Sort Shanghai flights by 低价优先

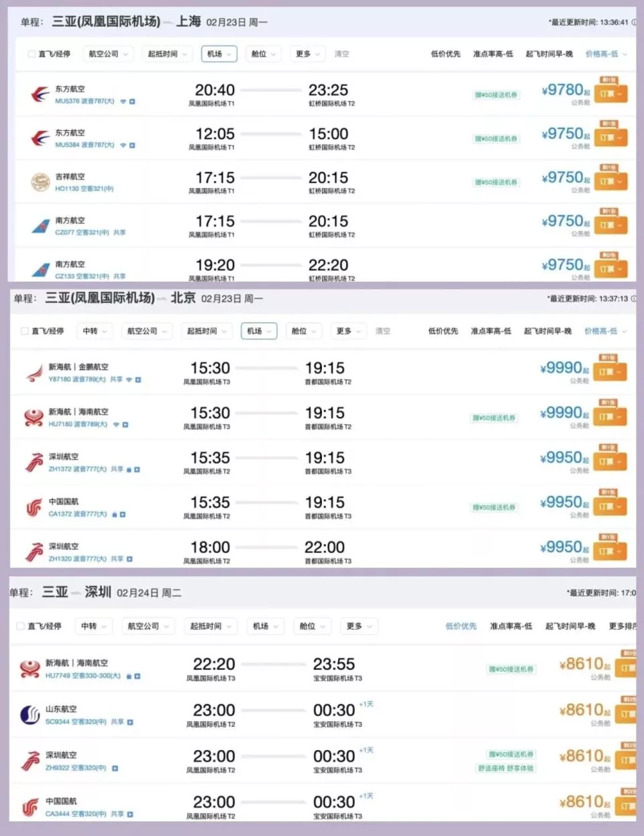point(445,54)
